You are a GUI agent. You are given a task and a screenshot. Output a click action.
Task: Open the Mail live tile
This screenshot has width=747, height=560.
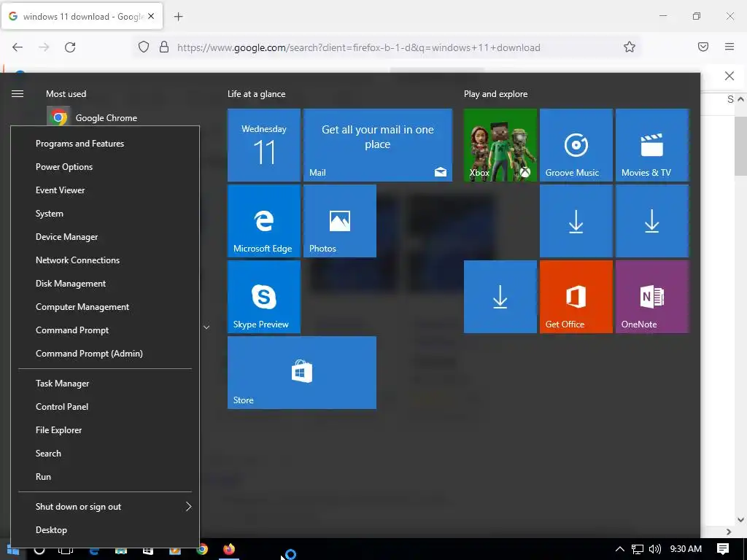click(378, 145)
